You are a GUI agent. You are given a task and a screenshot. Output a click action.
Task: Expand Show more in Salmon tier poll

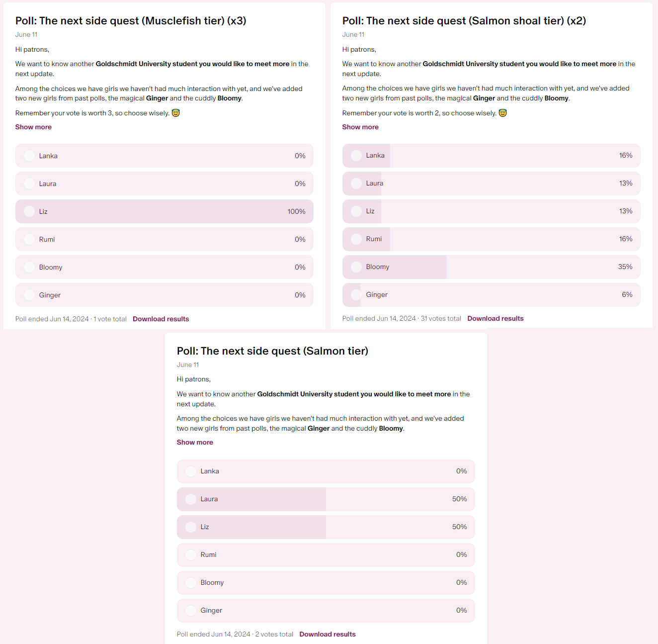195,442
